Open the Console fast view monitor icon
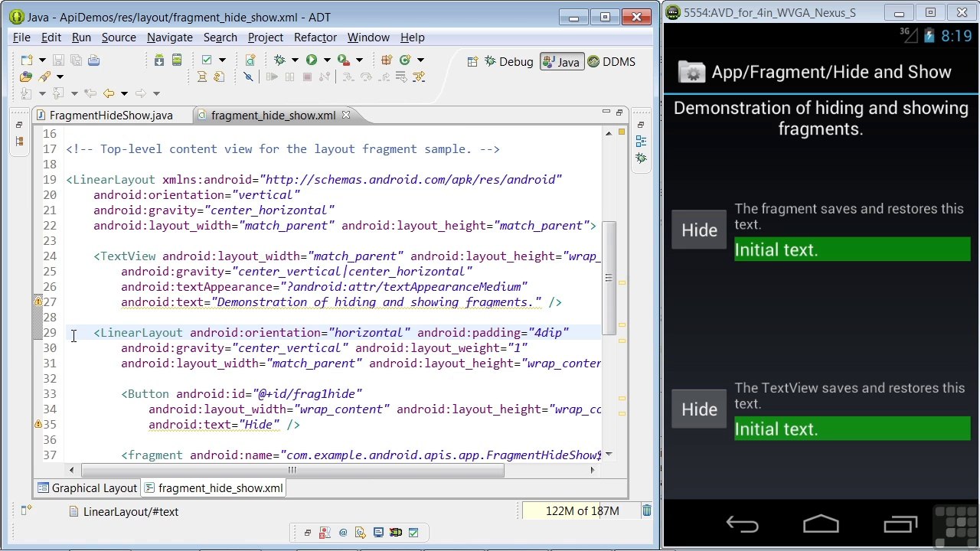The height and width of the screenshot is (551, 980). click(378, 533)
